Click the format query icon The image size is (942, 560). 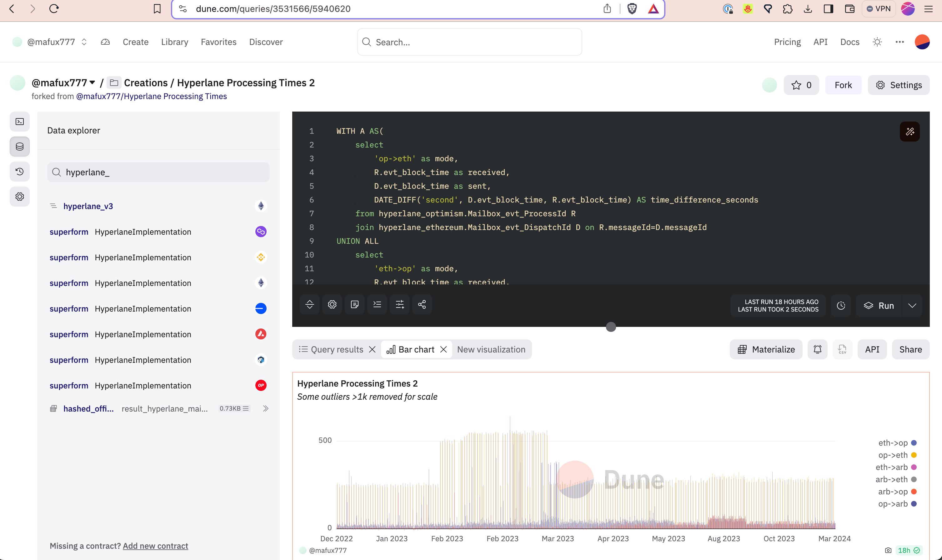[377, 304]
